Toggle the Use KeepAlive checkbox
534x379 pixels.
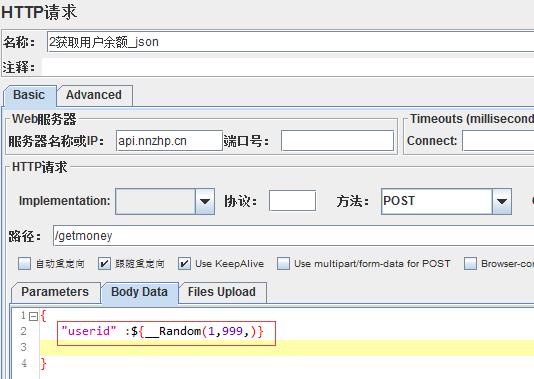tap(184, 264)
